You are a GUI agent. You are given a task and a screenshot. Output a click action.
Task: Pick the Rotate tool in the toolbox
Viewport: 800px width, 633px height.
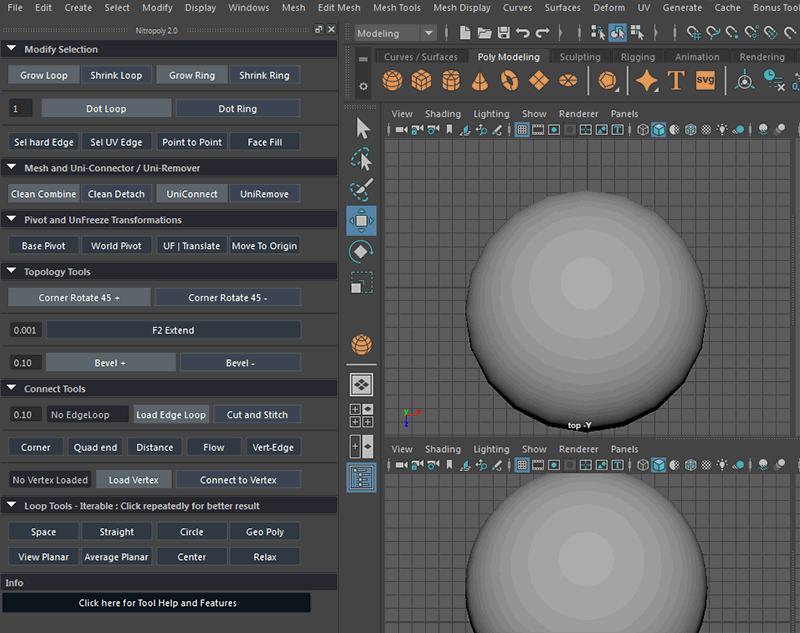pyautogui.click(x=361, y=252)
